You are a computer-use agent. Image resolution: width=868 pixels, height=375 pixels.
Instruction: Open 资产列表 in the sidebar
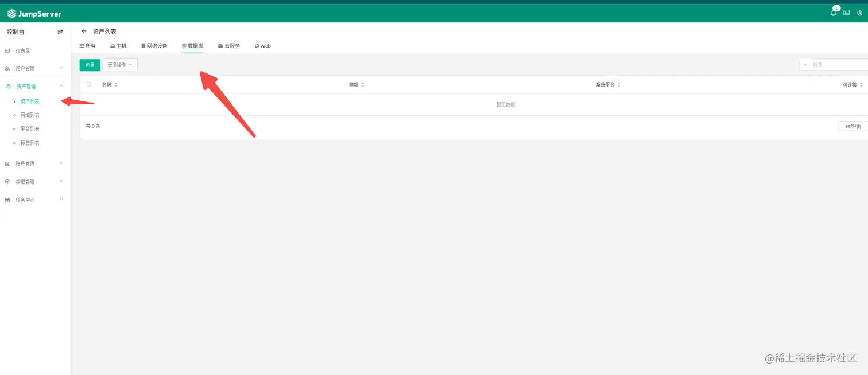(30, 101)
